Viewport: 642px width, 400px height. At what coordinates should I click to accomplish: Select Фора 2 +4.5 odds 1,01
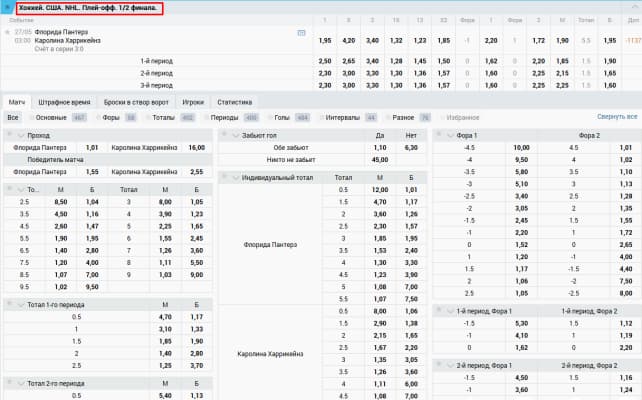[626, 148]
